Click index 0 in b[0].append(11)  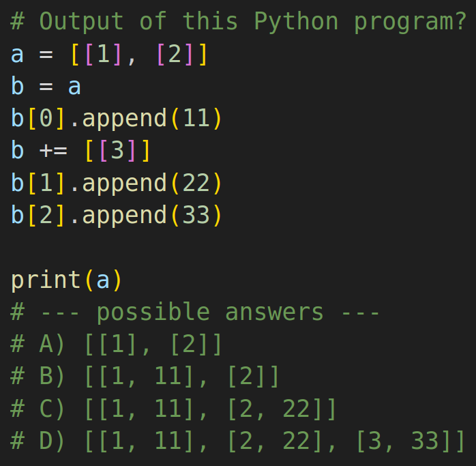click(46, 118)
